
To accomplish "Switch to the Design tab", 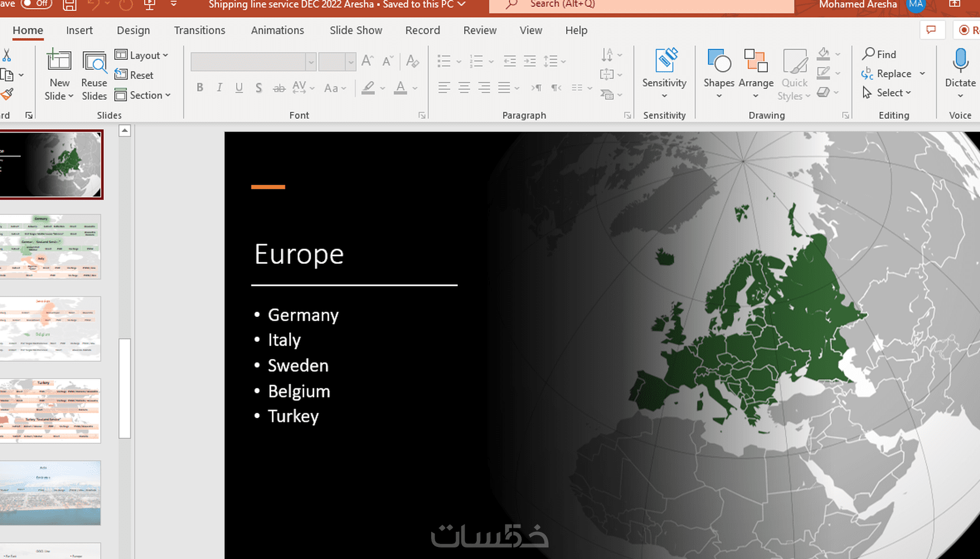I will (133, 31).
